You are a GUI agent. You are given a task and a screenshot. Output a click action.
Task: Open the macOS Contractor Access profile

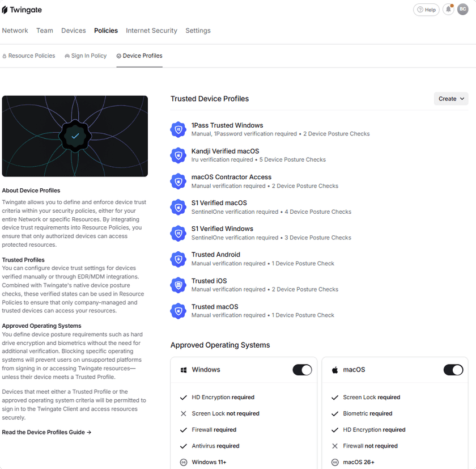[319, 181]
